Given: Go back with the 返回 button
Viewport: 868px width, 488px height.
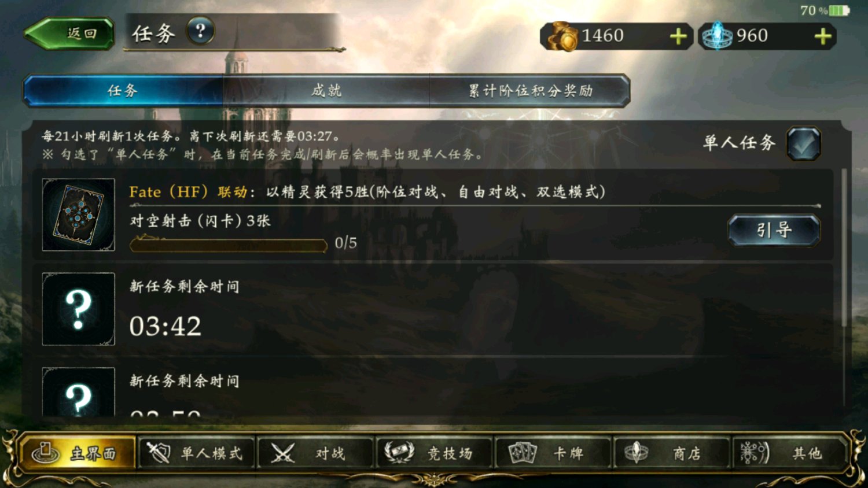Looking at the screenshot, I should click(x=69, y=34).
